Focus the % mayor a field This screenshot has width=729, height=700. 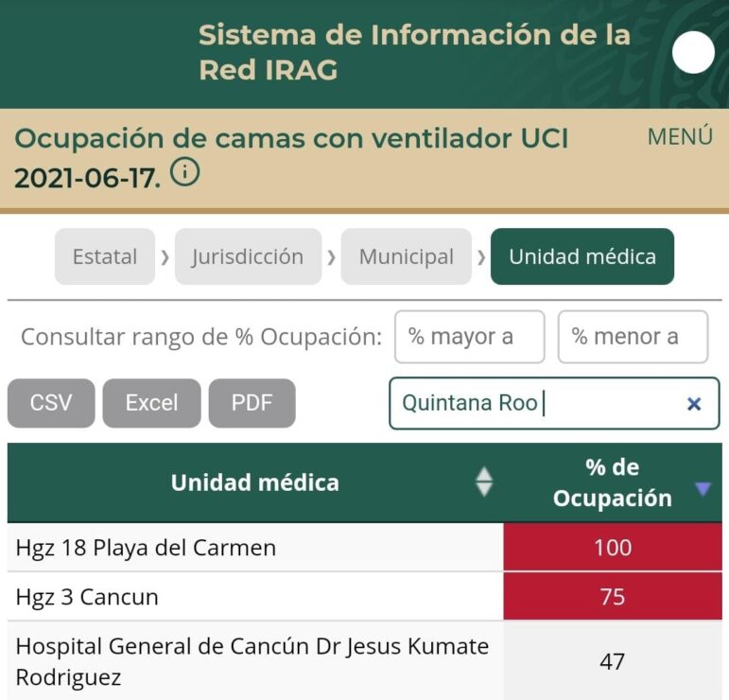coord(469,337)
